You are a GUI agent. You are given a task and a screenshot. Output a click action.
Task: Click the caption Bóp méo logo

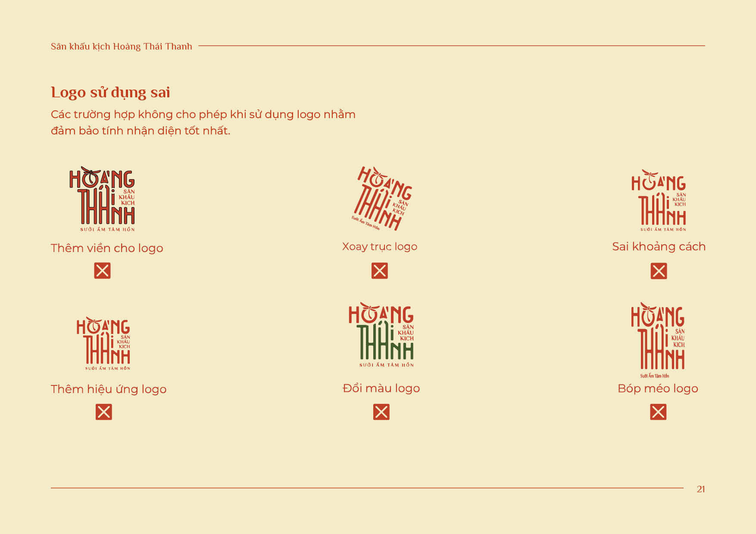click(658, 388)
